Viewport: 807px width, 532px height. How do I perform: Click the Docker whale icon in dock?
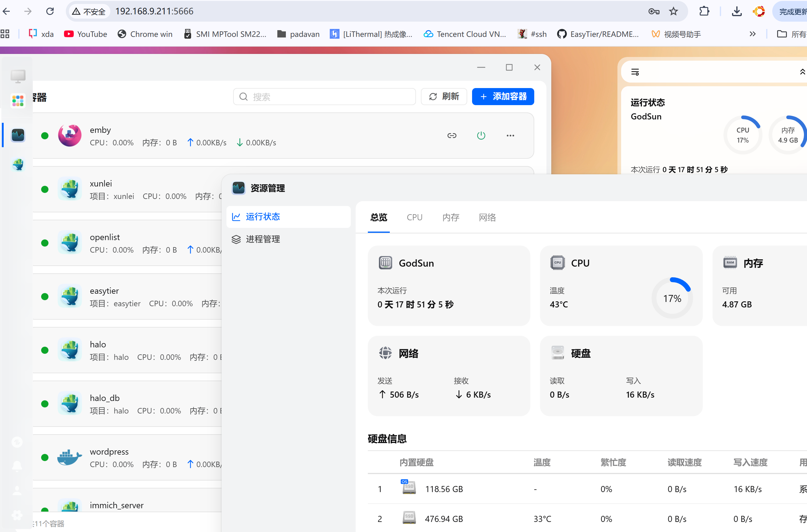tap(18, 165)
